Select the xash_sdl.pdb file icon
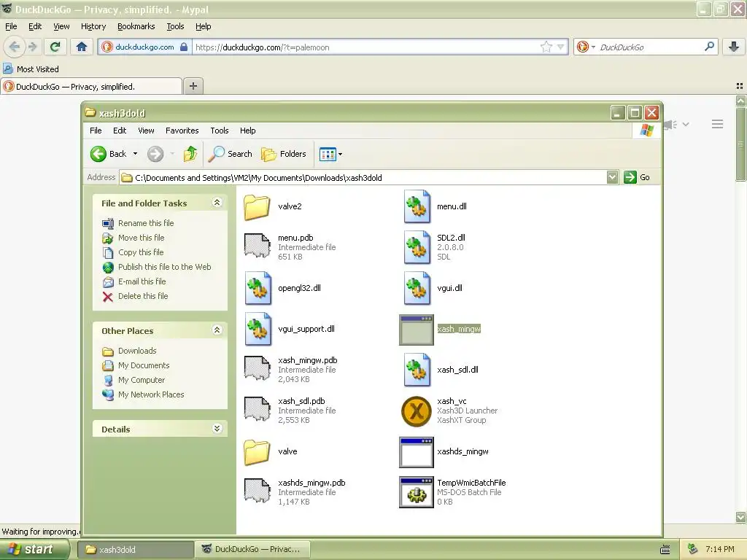 click(258, 410)
